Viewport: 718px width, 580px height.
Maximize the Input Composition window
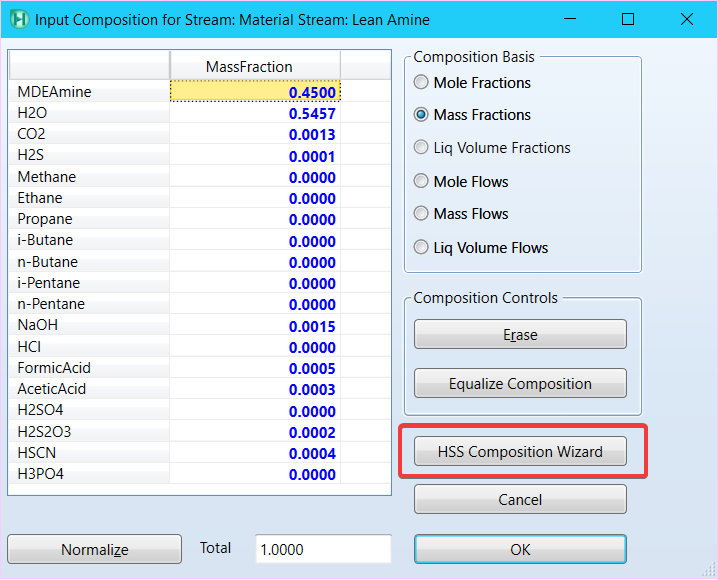coord(628,19)
